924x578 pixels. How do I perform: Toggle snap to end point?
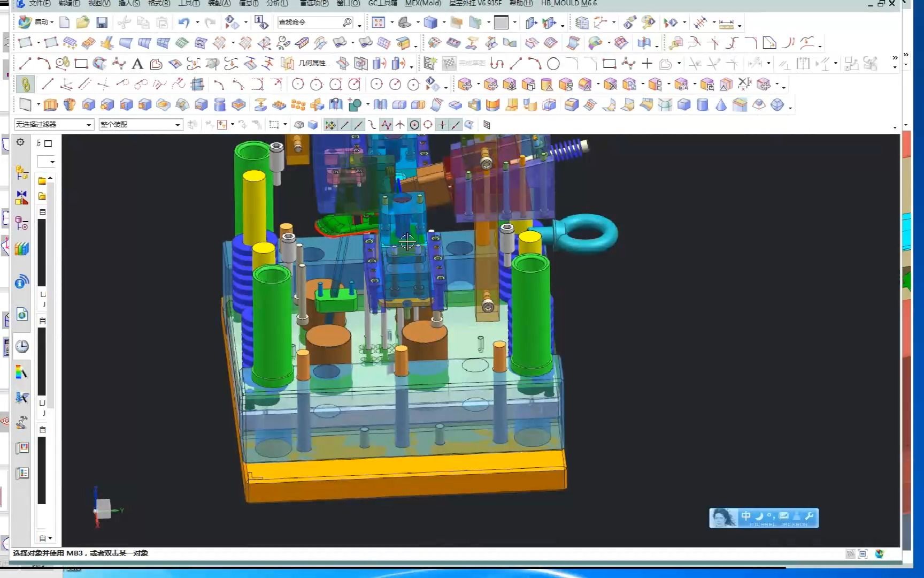(x=345, y=125)
